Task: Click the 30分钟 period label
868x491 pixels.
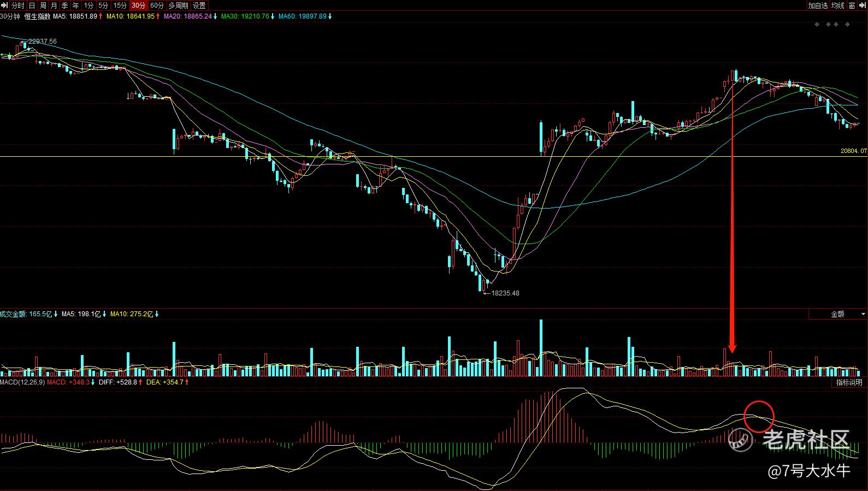Action: 10,16
